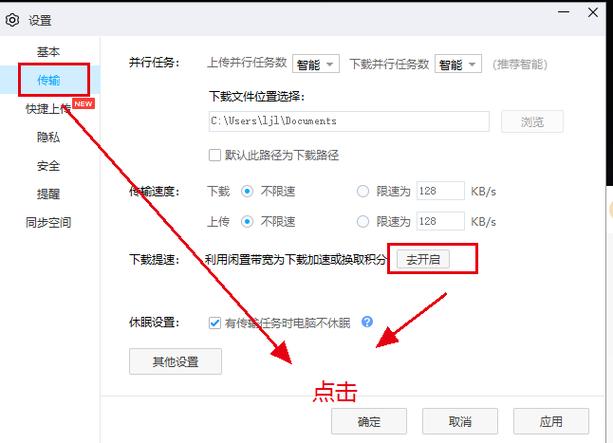The width and height of the screenshot is (613, 443).
Task: Switch to the 隐私 tab
Action: coord(48,137)
